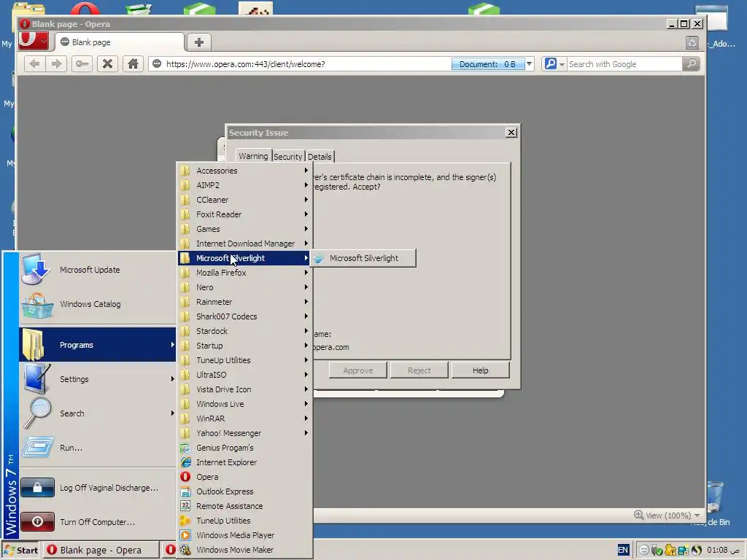Screen dimensions: 747x560
Task: Launch Windows Media Player entry
Action: [x=245, y=535]
